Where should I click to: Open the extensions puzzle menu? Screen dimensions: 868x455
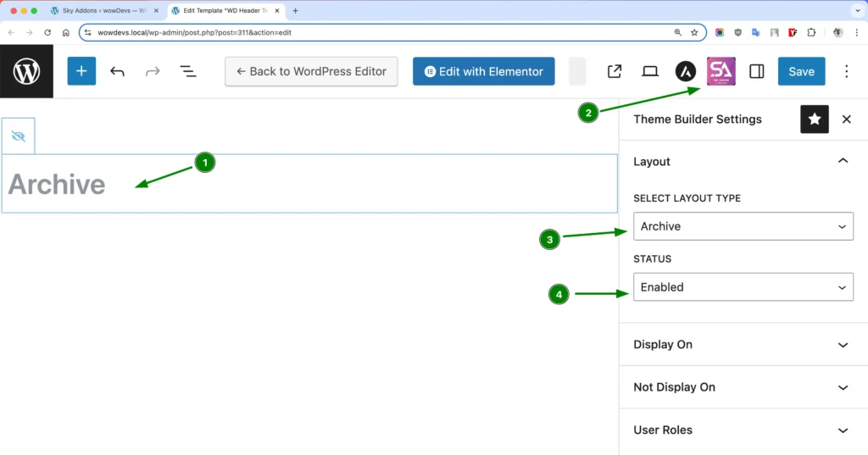[x=811, y=33]
